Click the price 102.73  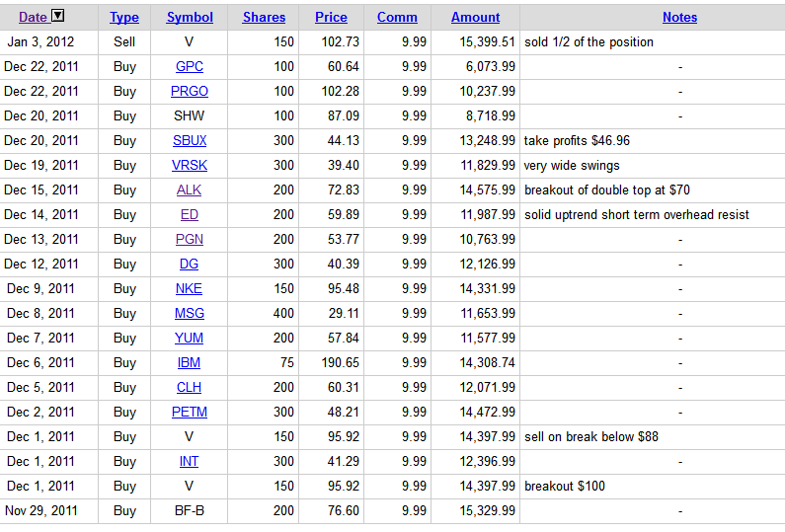340,42
